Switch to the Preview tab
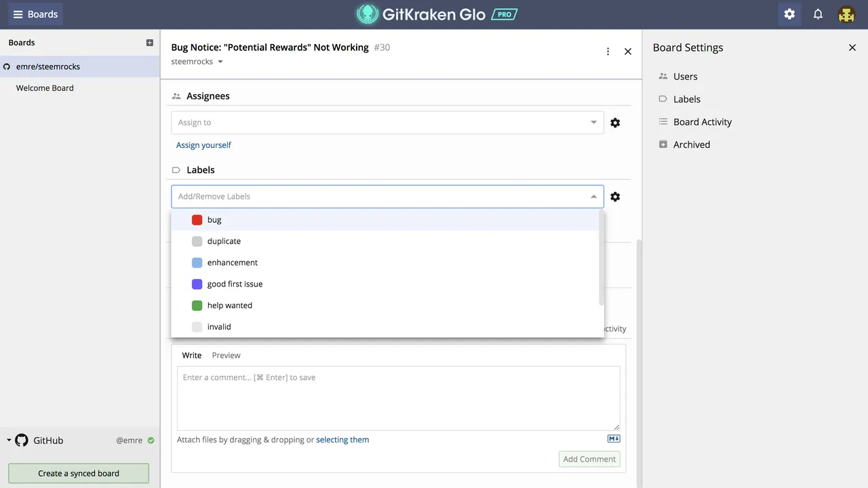 coord(226,355)
